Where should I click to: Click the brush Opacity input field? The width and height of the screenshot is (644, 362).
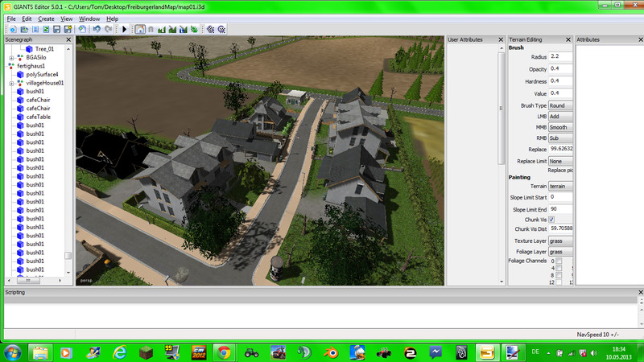(560, 69)
